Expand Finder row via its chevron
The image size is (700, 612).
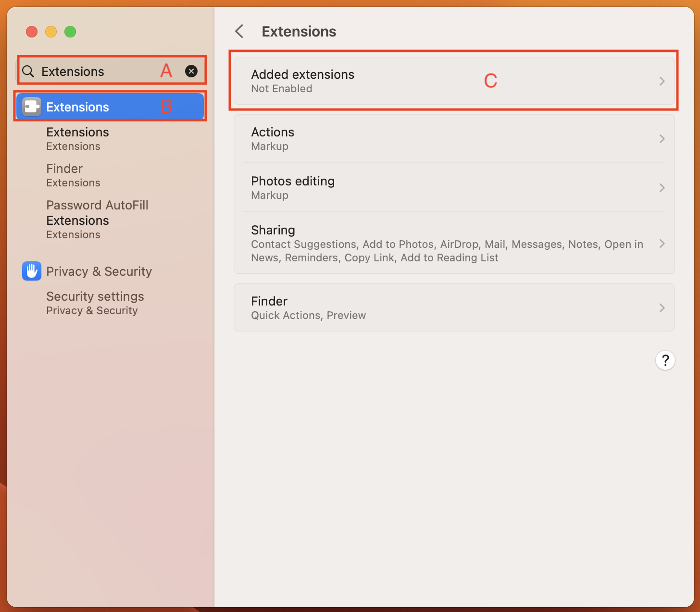pos(662,308)
